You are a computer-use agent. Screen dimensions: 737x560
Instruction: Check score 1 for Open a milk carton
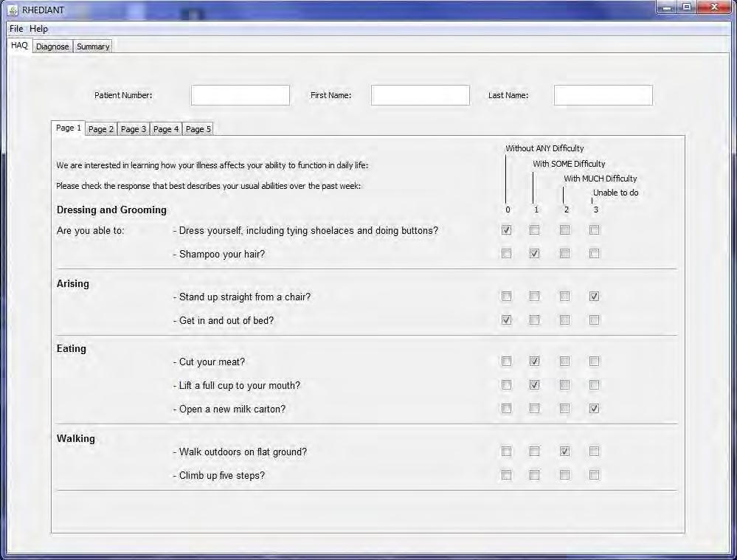coord(534,408)
